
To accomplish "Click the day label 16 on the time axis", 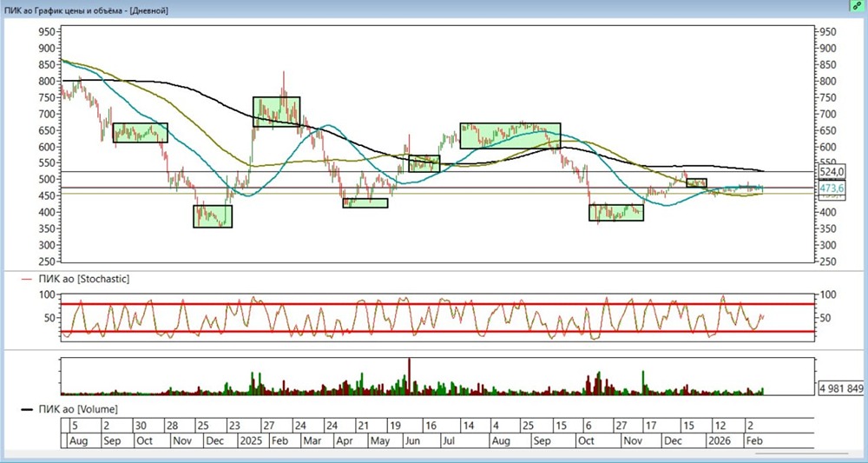I will (x=430, y=427).
